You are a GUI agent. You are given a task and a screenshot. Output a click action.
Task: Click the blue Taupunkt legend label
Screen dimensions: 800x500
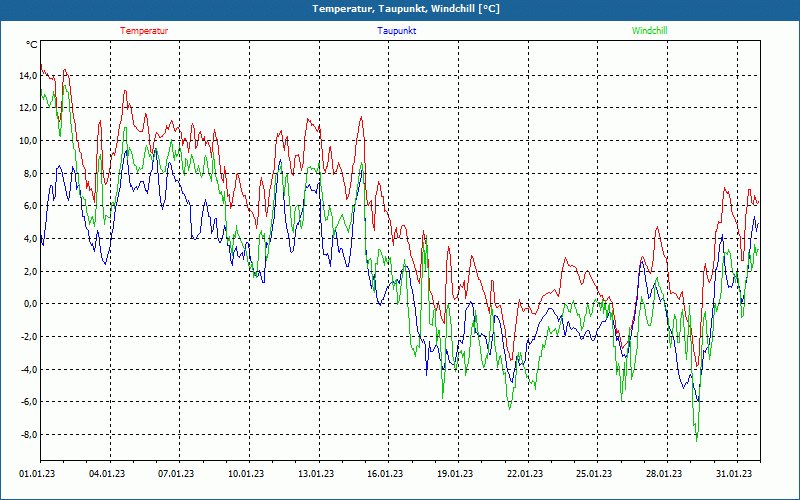tap(396, 31)
